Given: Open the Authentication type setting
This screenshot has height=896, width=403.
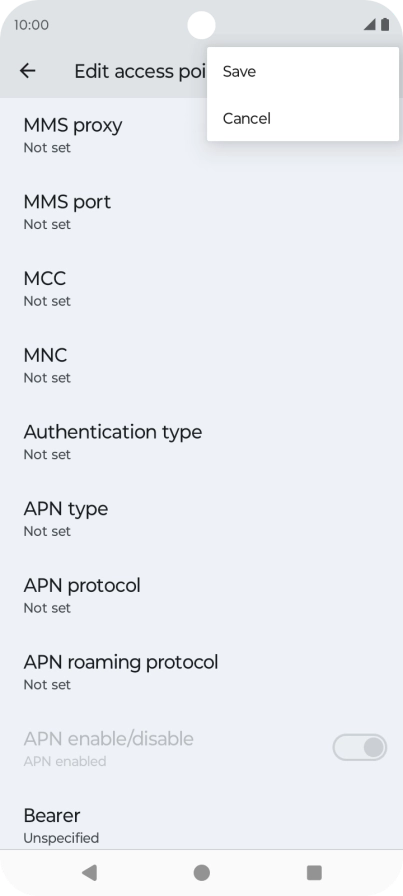Looking at the screenshot, I should click(x=201, y=442).
